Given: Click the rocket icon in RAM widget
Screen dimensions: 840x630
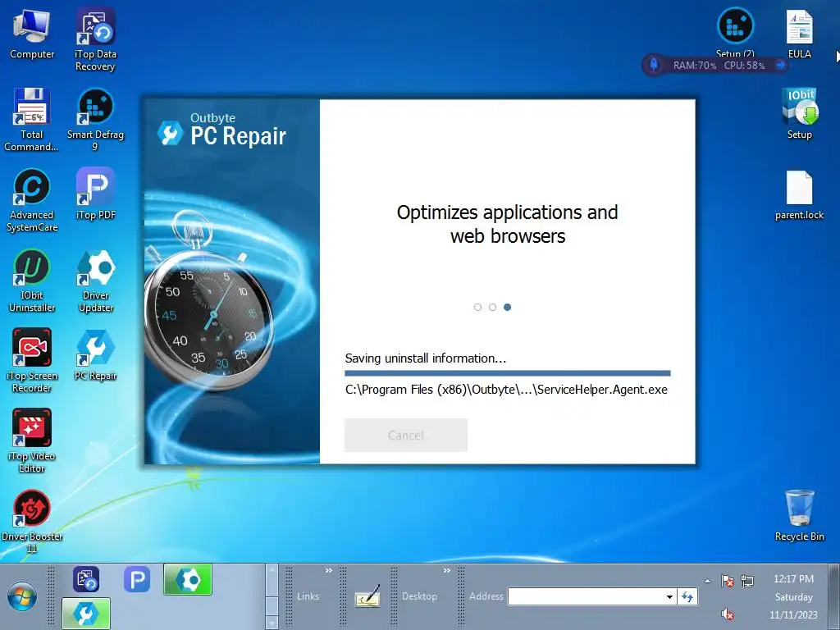Looking at the screenshot, I should (654, 65).
